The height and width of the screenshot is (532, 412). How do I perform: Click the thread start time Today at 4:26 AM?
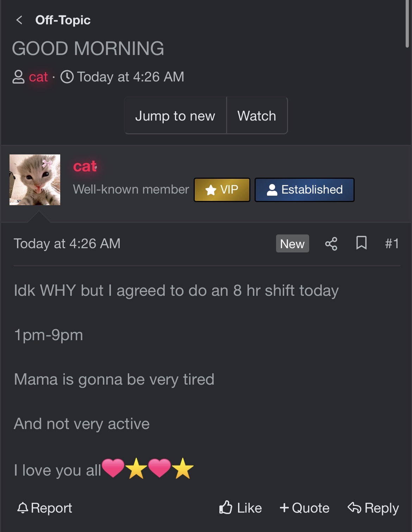(130, 77)
